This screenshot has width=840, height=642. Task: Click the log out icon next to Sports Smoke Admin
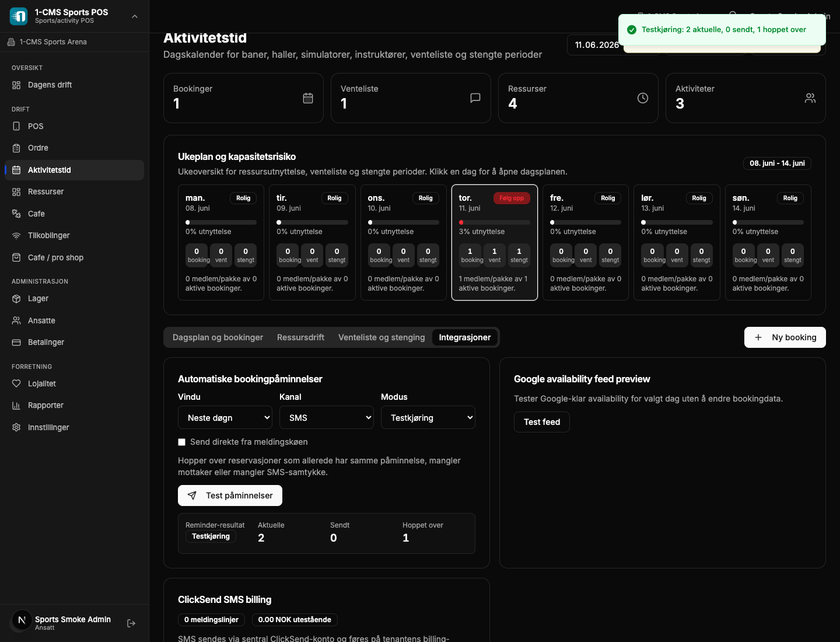coord(131,623)
